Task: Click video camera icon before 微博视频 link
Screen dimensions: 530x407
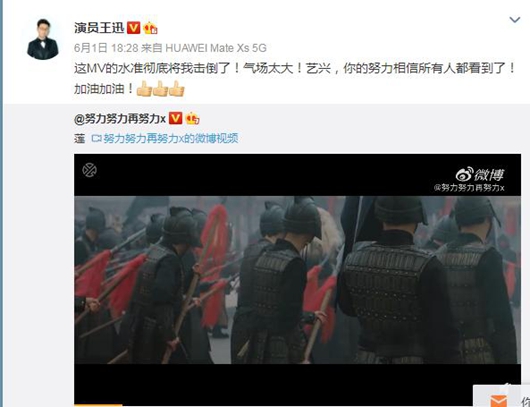Action: tap(97, 138)
